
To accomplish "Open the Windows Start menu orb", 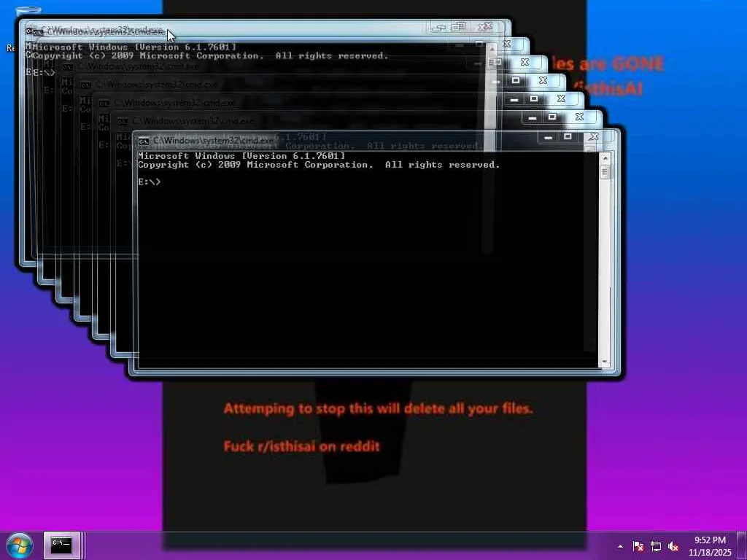I will (x=19, y=545).
